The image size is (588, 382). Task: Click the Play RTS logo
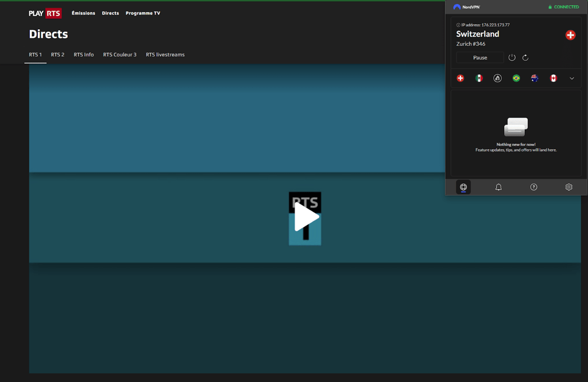[x=45, y=13]
